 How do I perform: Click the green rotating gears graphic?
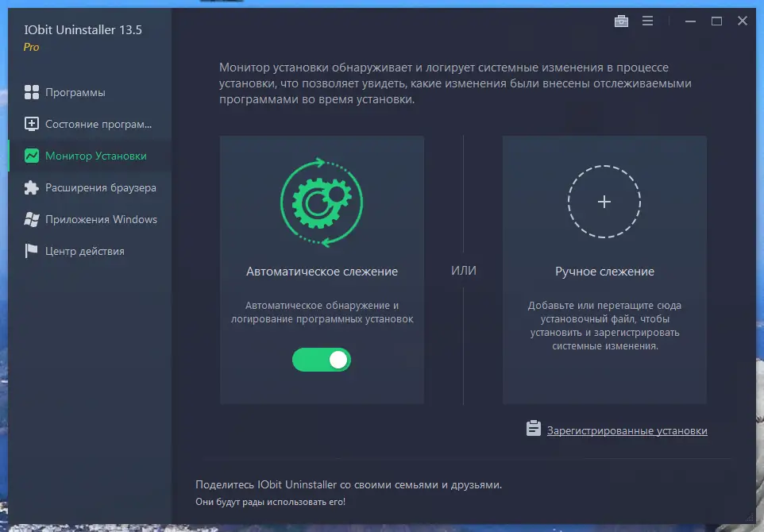pos(321,202)
